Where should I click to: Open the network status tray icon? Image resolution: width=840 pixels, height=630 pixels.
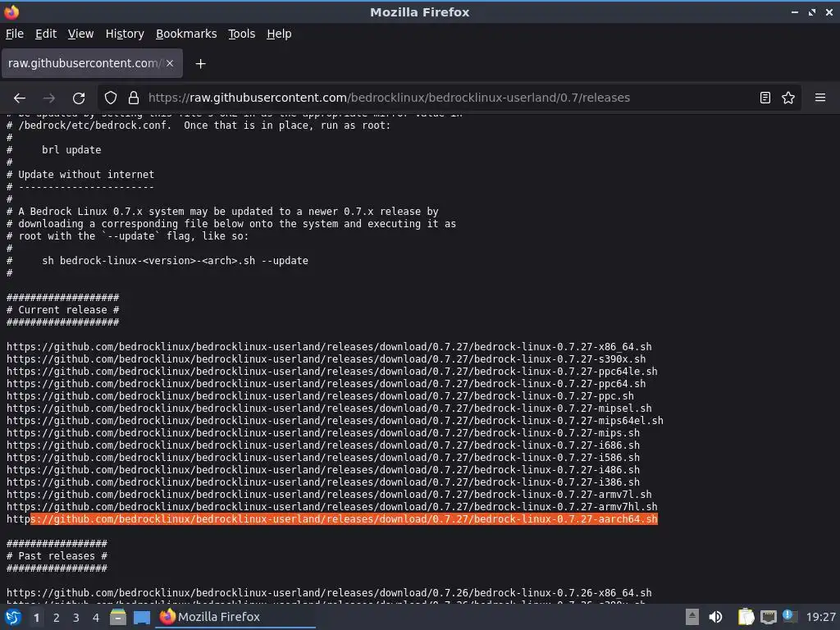[768, 617]
